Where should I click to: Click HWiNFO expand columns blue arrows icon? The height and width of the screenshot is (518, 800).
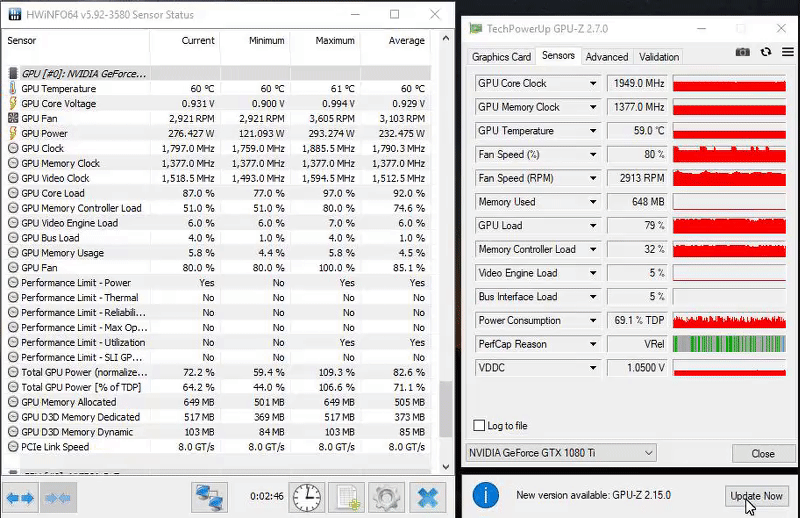coord(20,498)
